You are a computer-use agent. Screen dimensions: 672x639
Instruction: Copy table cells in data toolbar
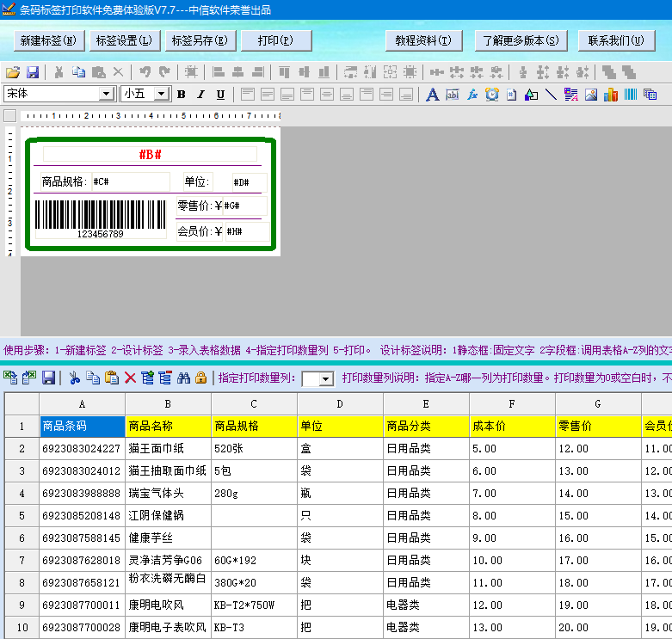coord(93,378)
